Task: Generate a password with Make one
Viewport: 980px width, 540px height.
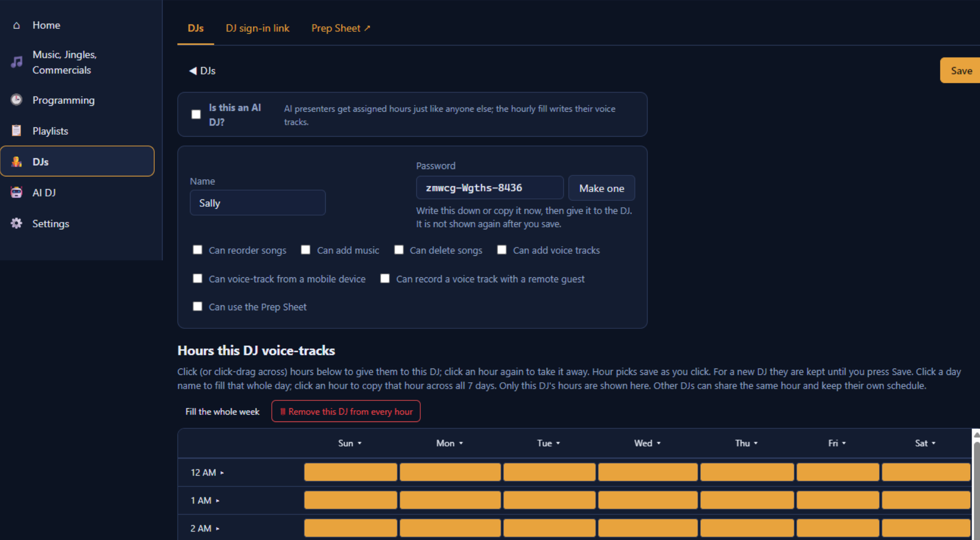Action: (x=601, y=188)
